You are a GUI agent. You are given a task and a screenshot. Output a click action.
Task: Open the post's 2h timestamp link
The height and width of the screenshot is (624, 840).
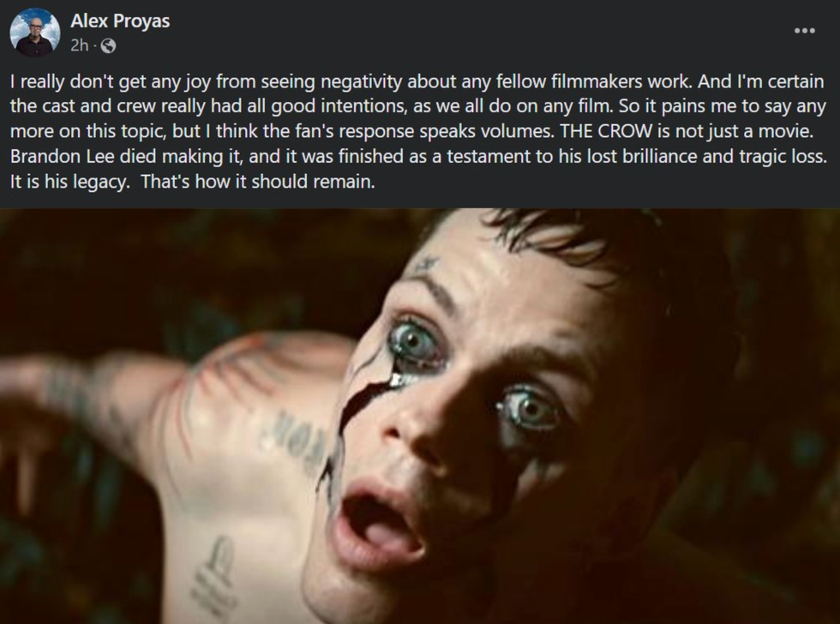(x=79, y=45)
